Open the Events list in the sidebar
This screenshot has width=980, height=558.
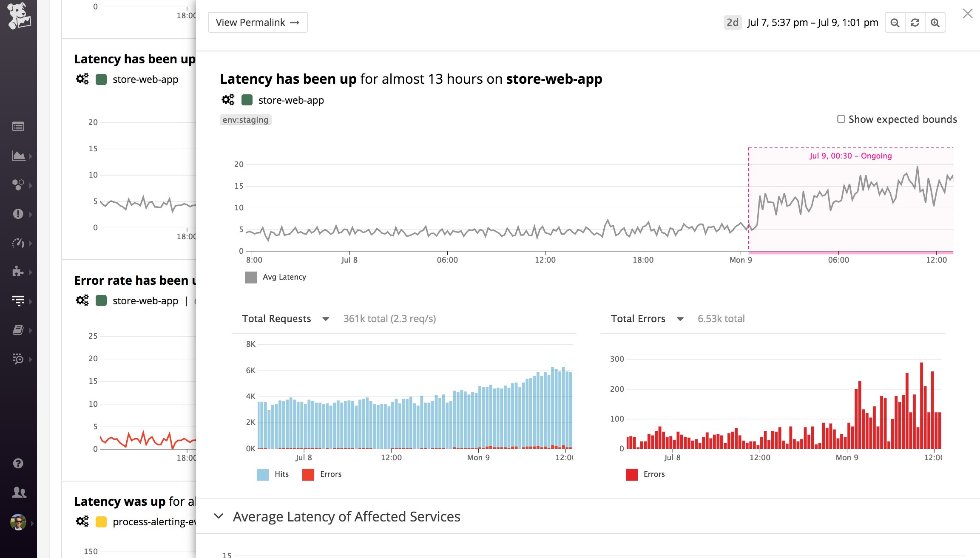click(18, 126)
